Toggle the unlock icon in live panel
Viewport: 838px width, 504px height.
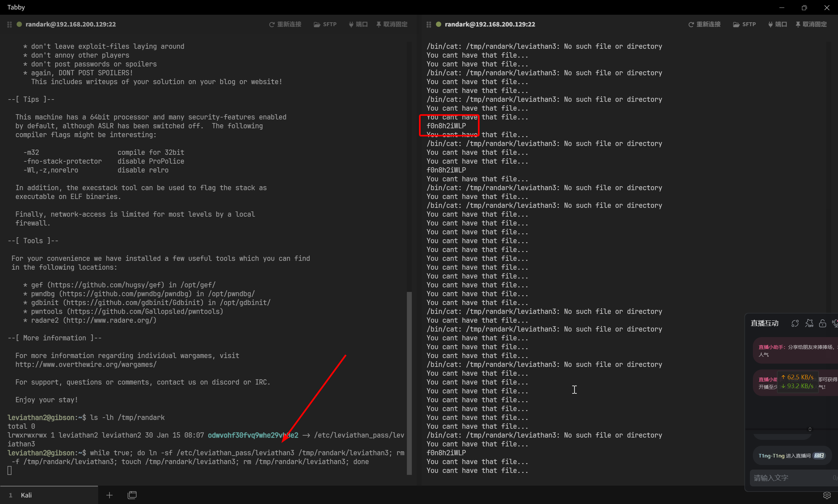[x=822, y=323]
